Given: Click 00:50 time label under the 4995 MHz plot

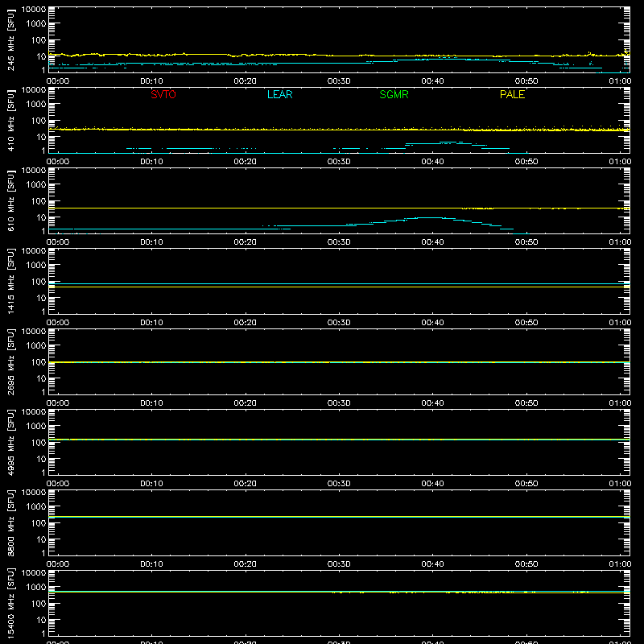Looking at the screenshot, I should pyautogui.click(x=526, y=484).
